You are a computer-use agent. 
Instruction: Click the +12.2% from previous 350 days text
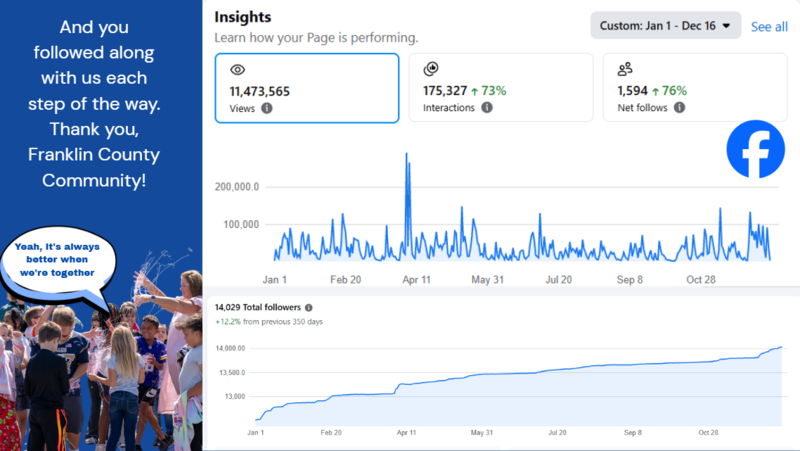tap(268, 322)
